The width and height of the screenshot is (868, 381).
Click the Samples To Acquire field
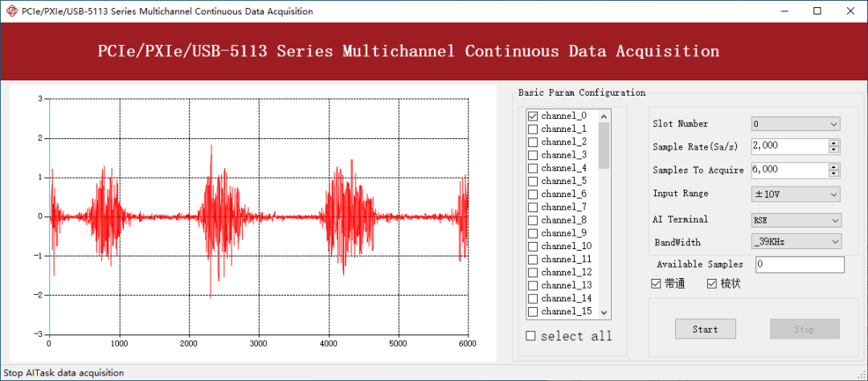(789, 170)
